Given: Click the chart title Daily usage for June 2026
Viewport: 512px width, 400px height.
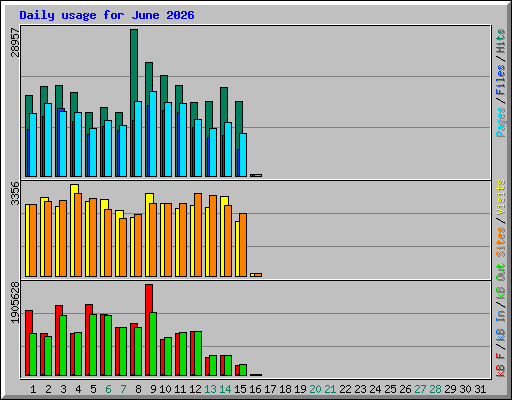Looking at the screenshot, I should point(107,15).
